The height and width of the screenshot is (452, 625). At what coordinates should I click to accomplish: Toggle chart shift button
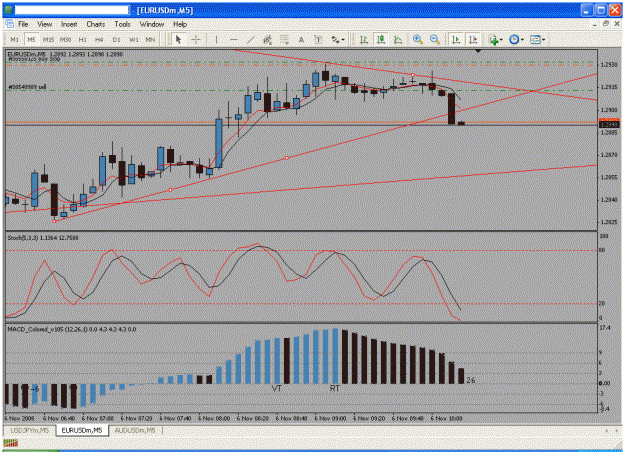(x=473, y=39)
